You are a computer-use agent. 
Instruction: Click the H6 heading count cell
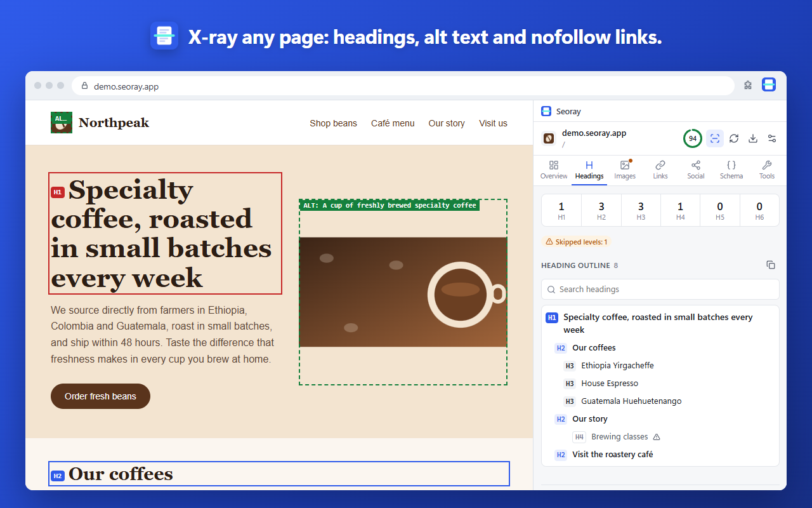point(759,210)
